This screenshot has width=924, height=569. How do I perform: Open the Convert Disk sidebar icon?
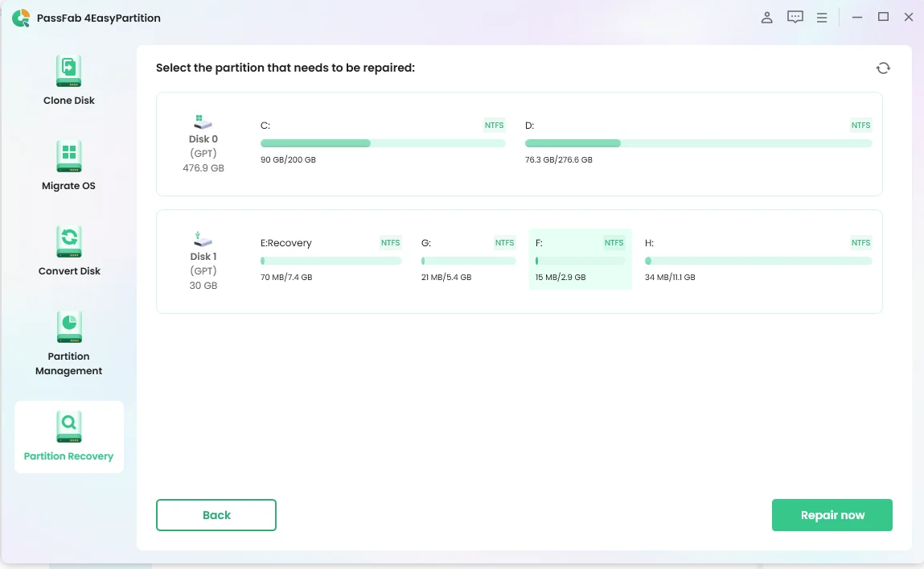(68, 241)
